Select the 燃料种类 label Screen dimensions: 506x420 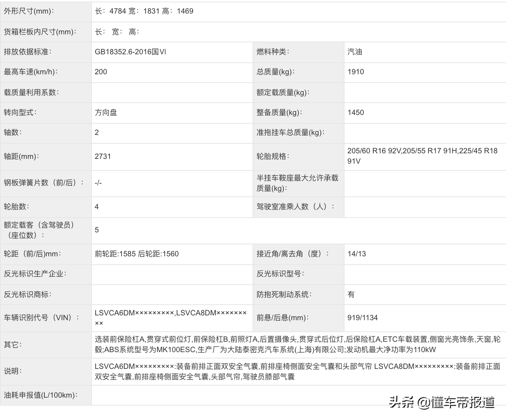coord(273,52)
